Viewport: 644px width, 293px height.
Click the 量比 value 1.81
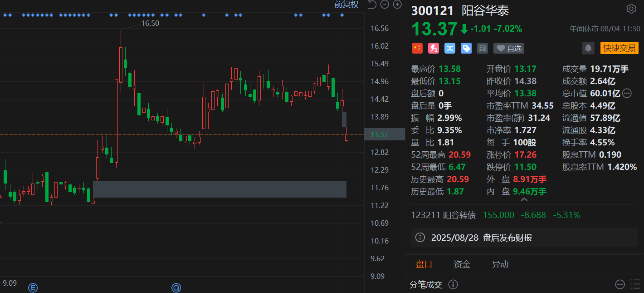tap(446, 142)
